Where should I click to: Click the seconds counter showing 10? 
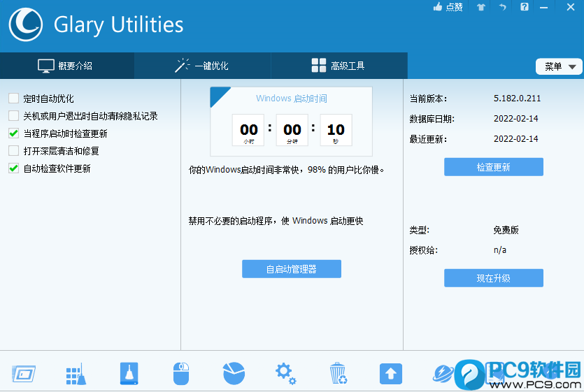[x=336, y=130]
